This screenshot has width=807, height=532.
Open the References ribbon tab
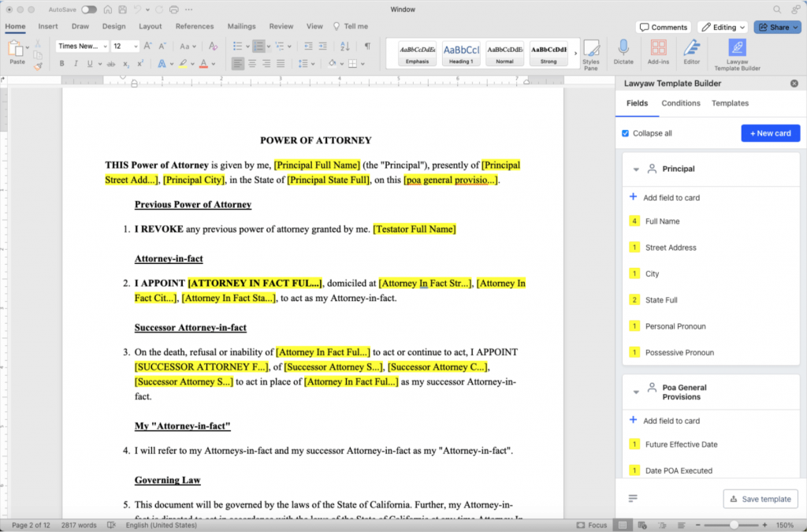pos(195,26)
